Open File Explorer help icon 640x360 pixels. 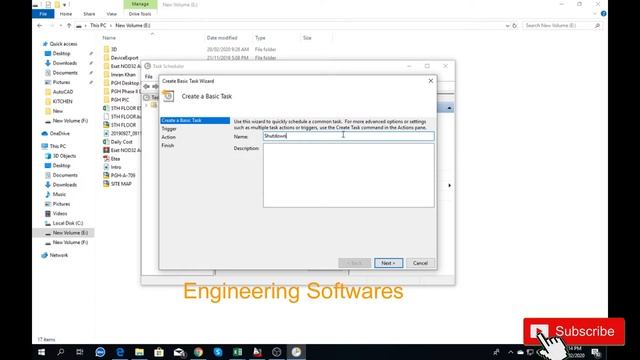pyautogui.click(x=604, y=13)
